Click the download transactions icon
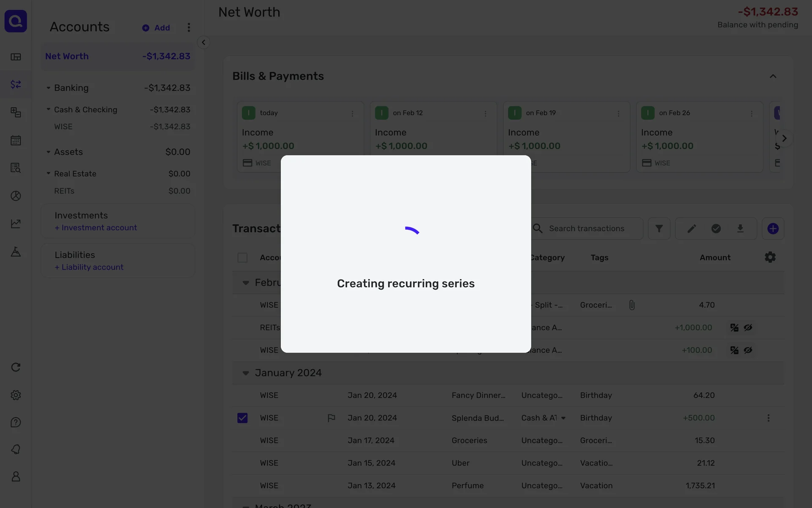This screenshot has height=508, width=812. (x=740, y=229)
